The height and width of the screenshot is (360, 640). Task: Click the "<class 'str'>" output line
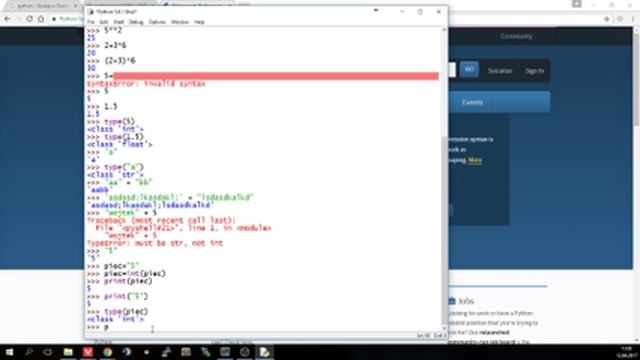pos(115,175)
